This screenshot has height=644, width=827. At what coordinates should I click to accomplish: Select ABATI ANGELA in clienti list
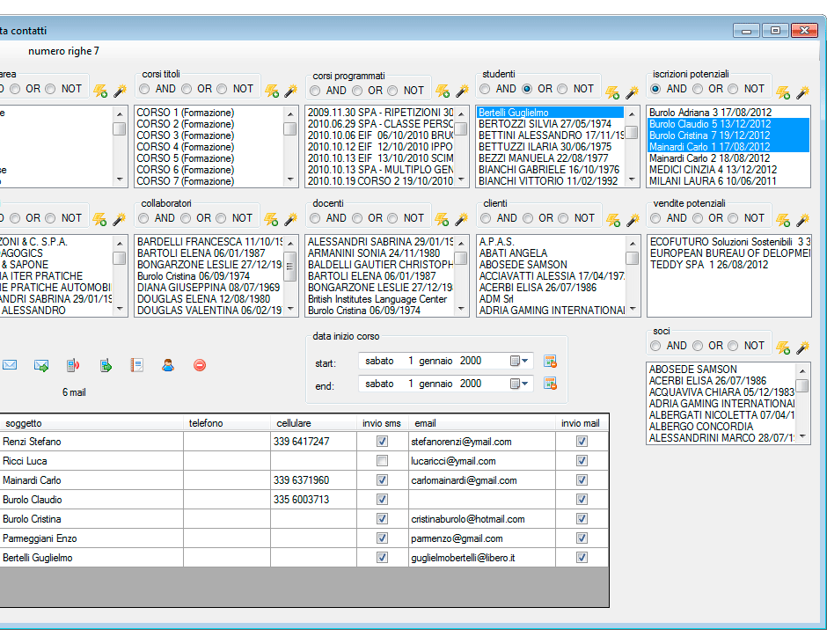(550, 253)
